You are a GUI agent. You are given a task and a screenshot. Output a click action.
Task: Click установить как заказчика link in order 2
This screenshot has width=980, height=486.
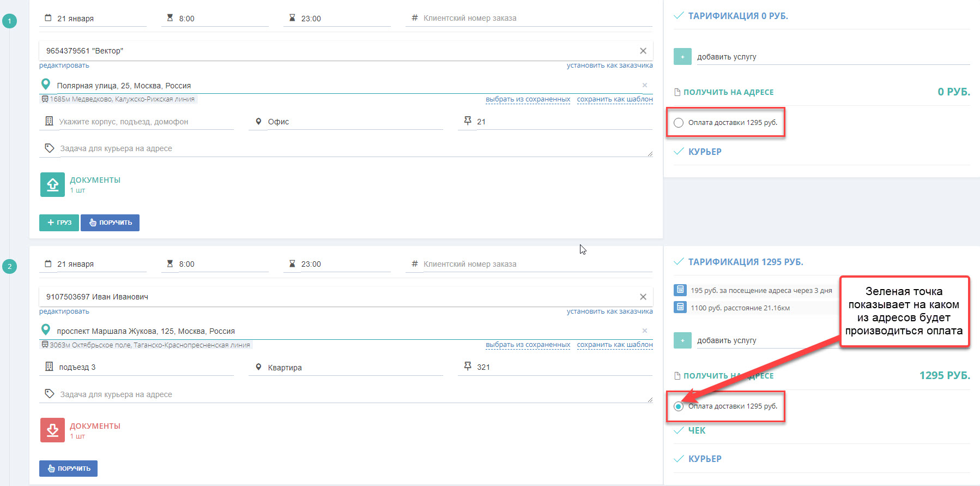click(609, 311)
